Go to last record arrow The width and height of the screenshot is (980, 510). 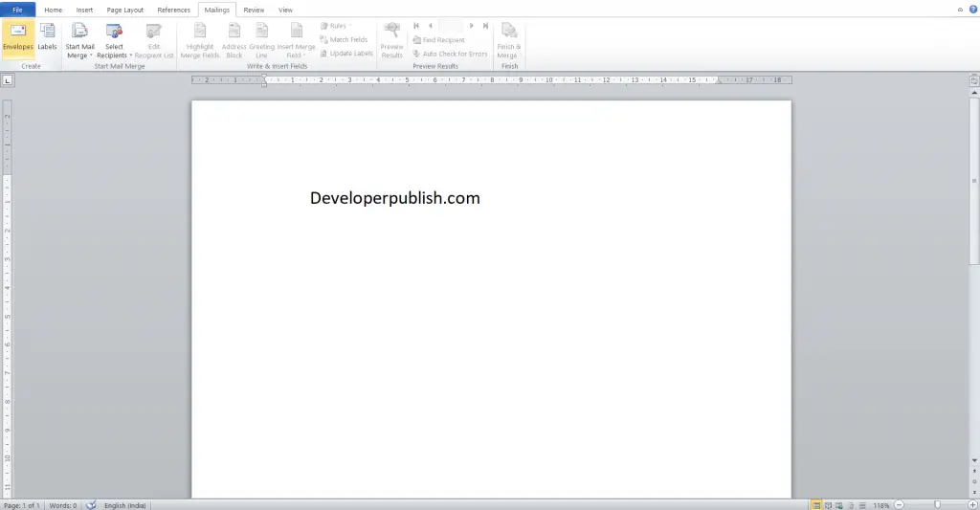[x=485, y=26]
